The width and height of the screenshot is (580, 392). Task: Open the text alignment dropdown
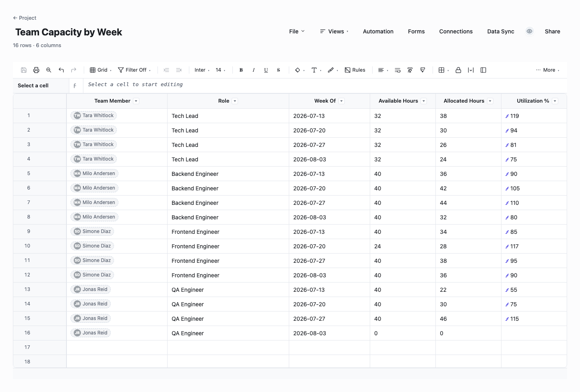[383, 70]
